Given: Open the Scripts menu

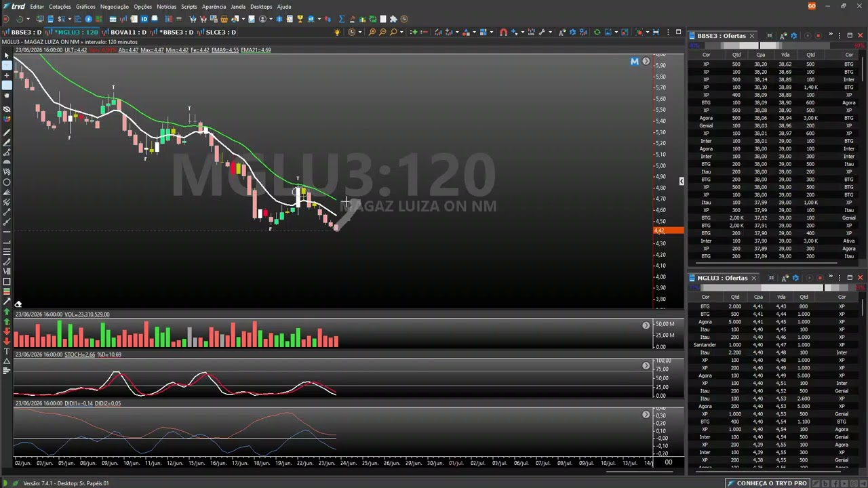Looking at the screenshot, I should coord(189,7).
